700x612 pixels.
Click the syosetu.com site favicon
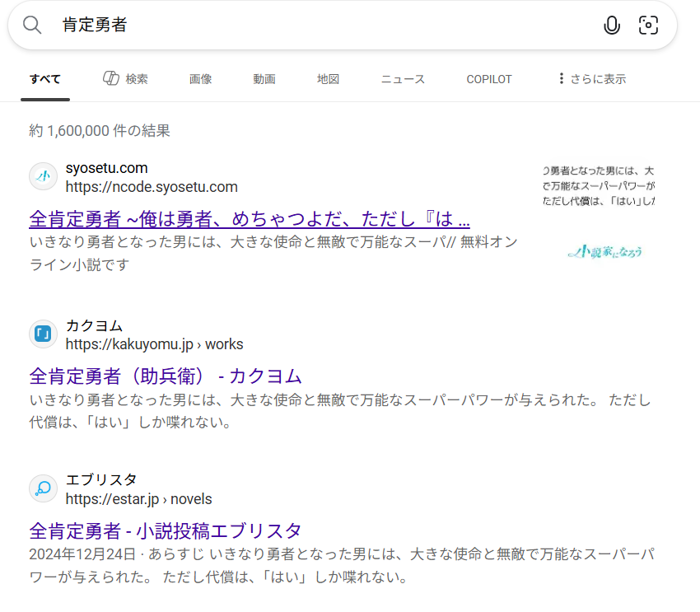tap(43, 177)
